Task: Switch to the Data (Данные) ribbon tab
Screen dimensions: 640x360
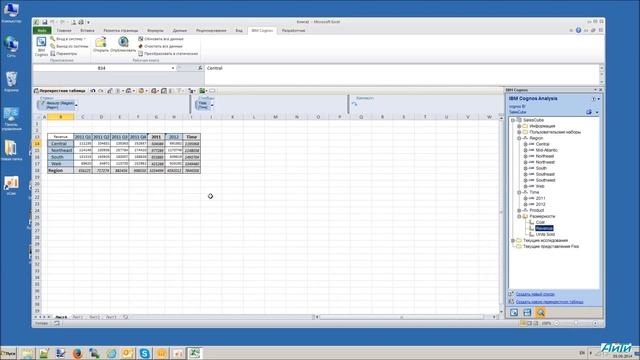Action: [180, 31]
